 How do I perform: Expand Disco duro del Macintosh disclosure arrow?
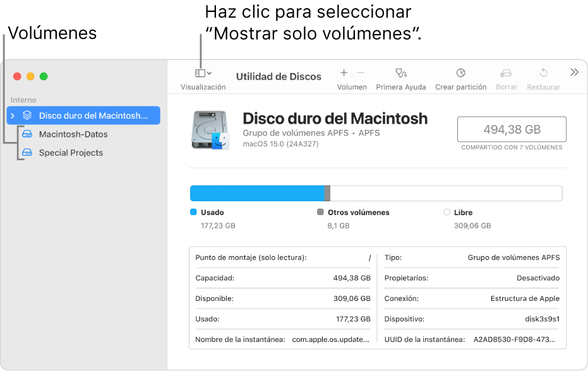tap(13, 116)
